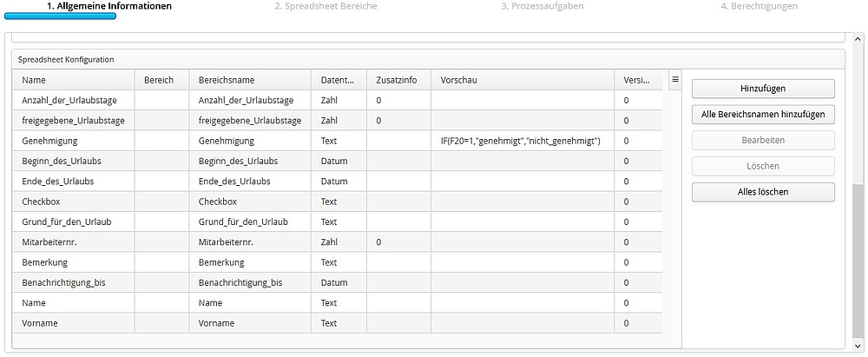This screenshot has width=868, height=357.
Task: Click the scrollbar up arrow
Action: click(858, 38)
